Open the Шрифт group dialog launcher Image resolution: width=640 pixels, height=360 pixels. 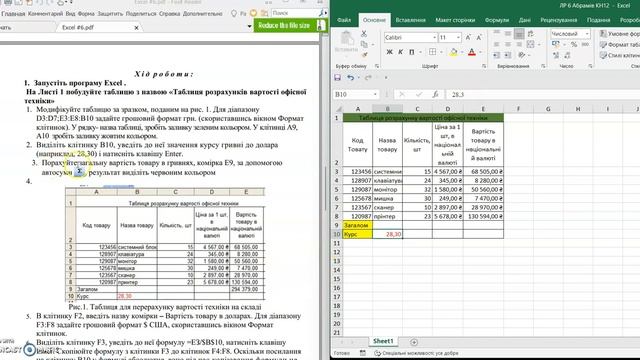(484, 66)
